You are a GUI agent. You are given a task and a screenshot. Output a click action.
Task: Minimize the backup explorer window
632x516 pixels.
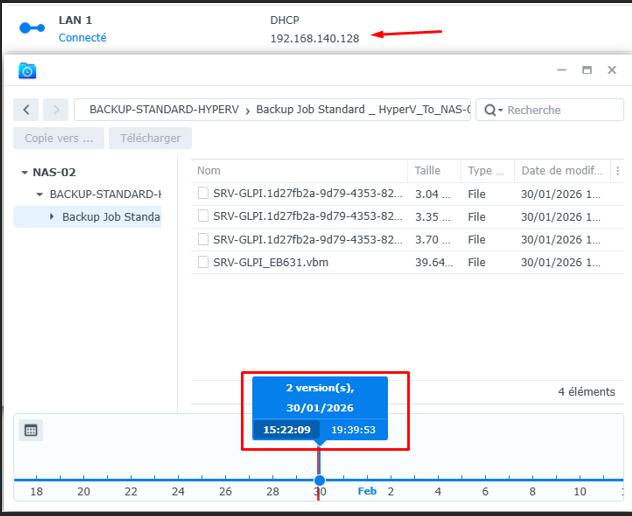click(561, 70)
